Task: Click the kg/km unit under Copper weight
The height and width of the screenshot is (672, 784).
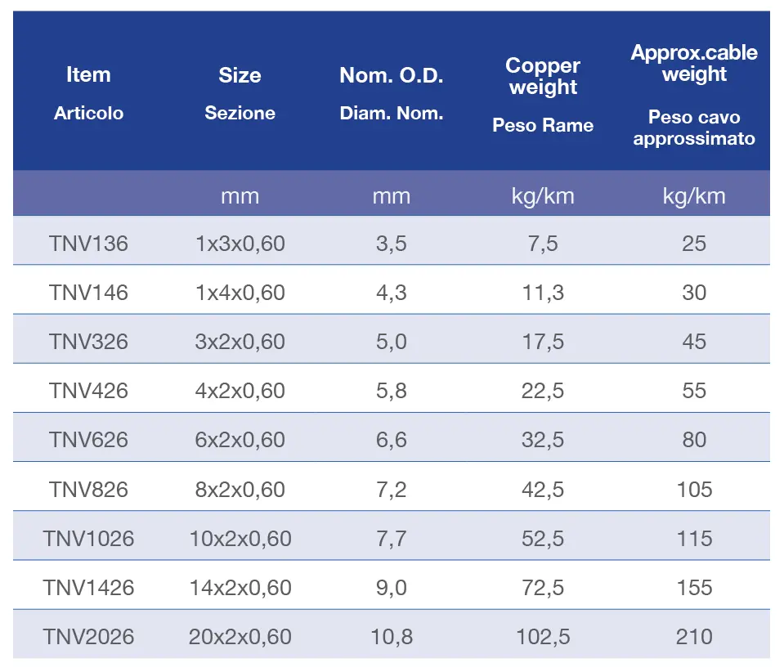Action: coord(543,196)
